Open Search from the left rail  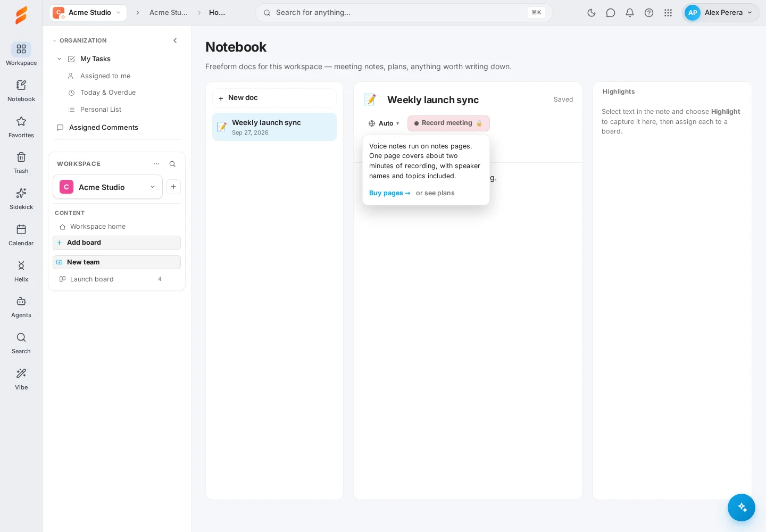coord(21,343)
